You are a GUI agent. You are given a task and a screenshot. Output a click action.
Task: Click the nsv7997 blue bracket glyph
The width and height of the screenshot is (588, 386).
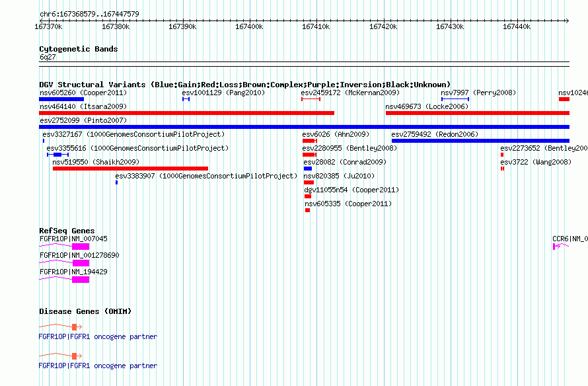[x=455, y=99]
